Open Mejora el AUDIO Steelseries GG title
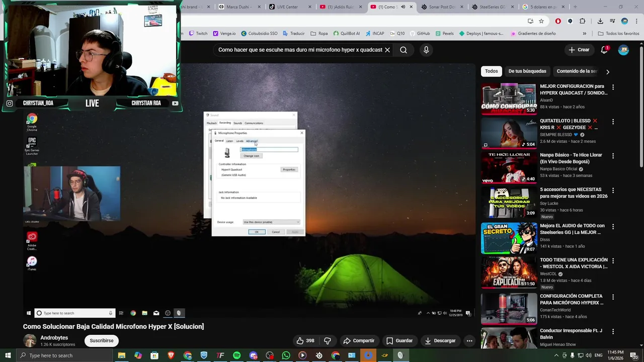This screenshot has height=362, width=644. (572, 229)
